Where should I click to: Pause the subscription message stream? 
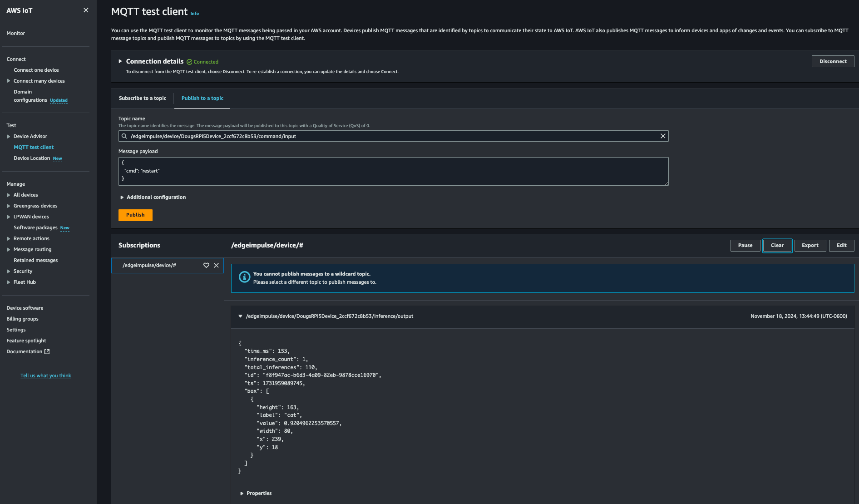coord(745,245)
